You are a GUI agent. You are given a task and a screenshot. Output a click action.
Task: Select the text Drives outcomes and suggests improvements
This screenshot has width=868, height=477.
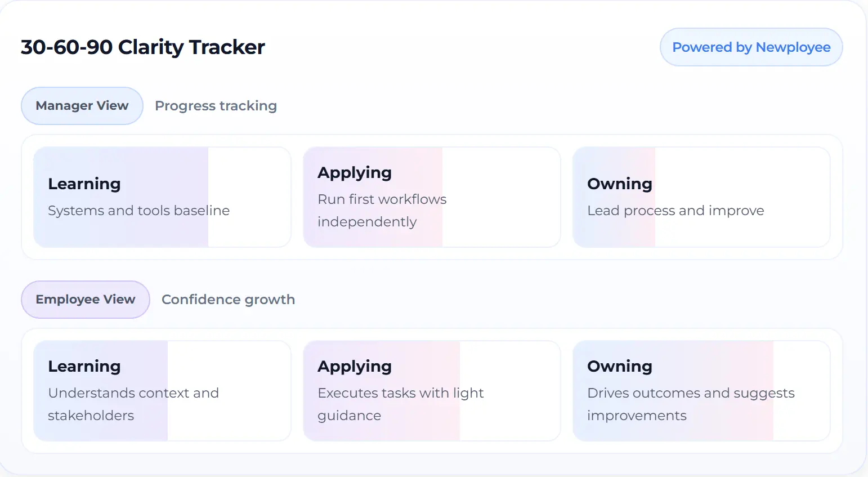(x=691, y=404)
